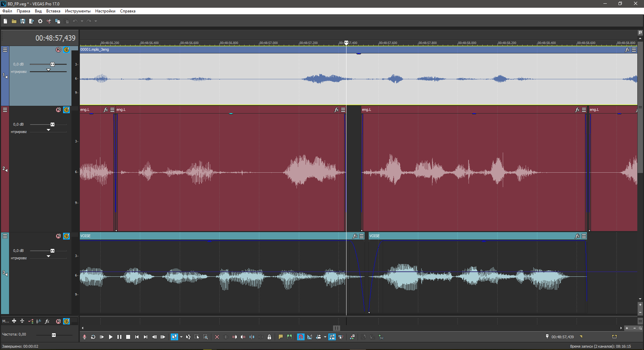Click the event lock icon

tap(269, 337)
